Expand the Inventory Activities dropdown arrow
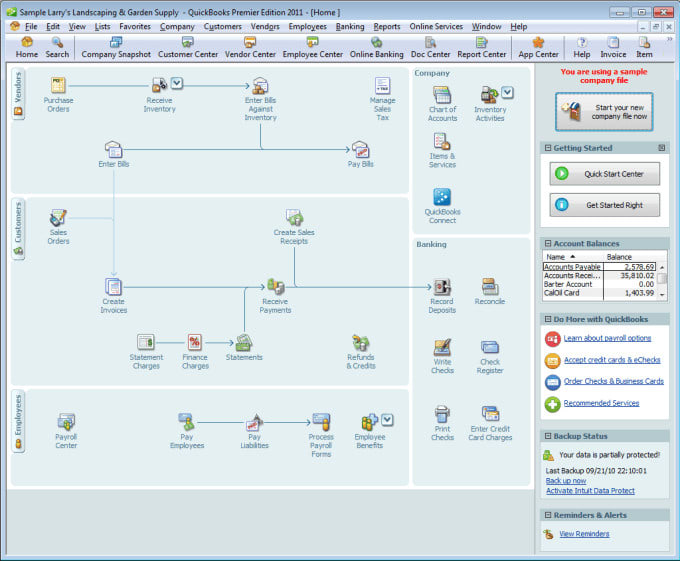 (x=507, y=92)
